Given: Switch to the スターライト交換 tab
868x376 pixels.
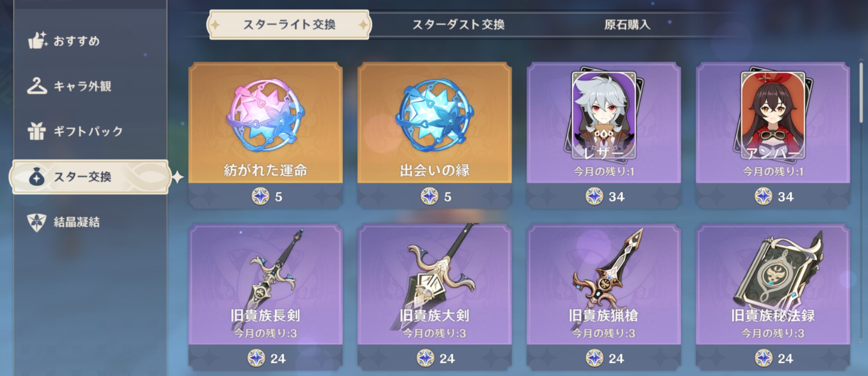Looking at the screenshot, I should [x=289, y=25].
